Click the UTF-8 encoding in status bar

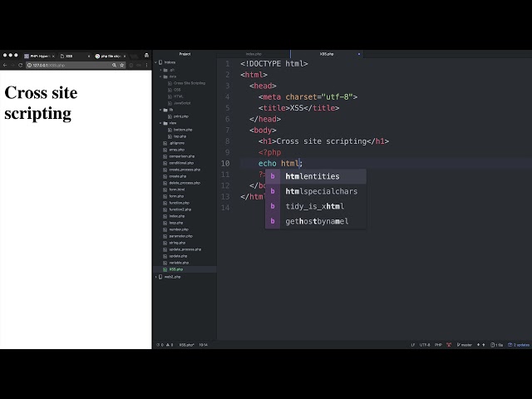425,345
